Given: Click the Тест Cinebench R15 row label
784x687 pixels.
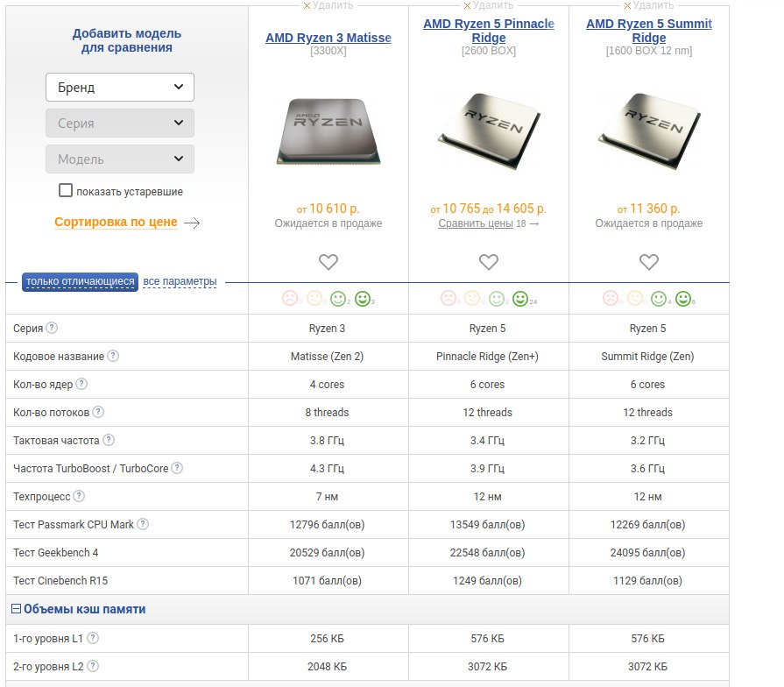Looking at the screenshot, I should pos(60,580).
